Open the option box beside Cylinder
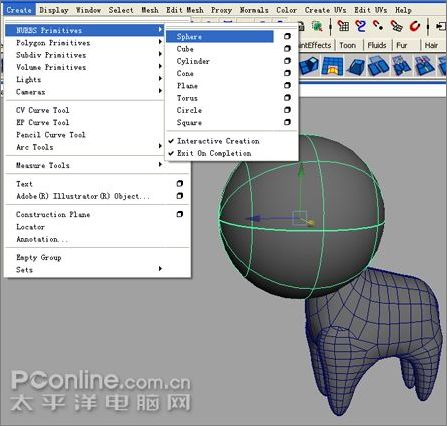This screenshot has width=447, height=426. coord(287,61)
